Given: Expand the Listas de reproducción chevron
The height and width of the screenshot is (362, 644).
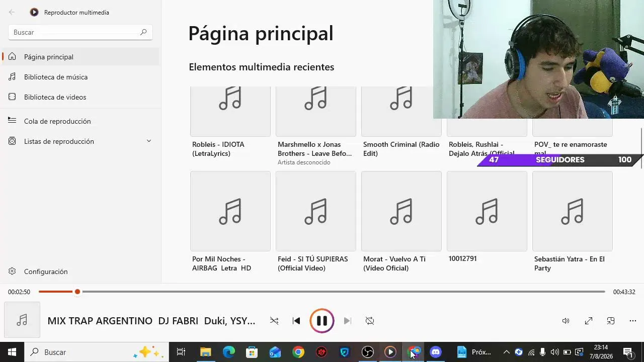Looking at the screenshot, I should 149,141.
